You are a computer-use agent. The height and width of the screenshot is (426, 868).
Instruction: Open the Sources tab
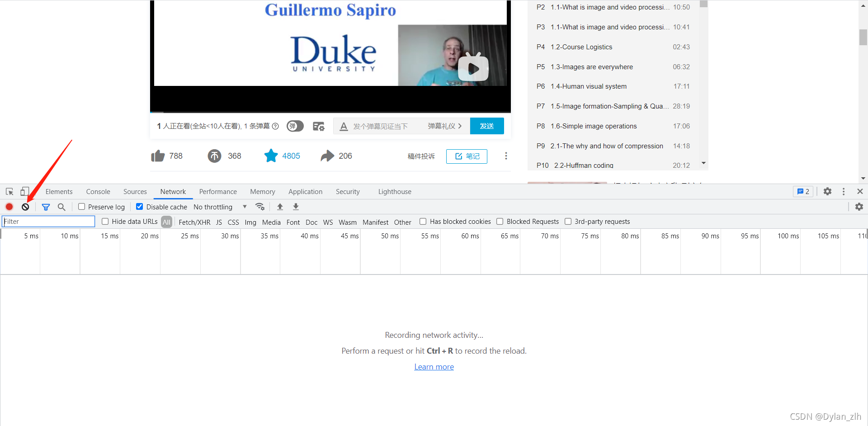(x=135, y=191)
